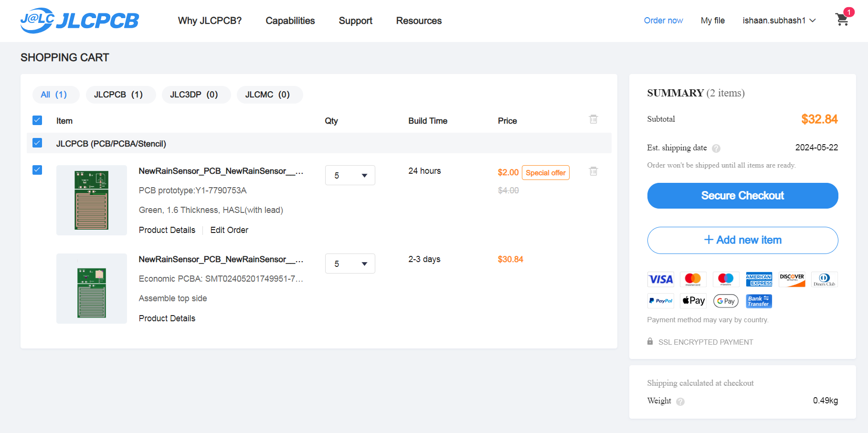Image resolution: width=868 pixels, height=433 pixels.
Task: Click the $2.00 discounted price
Action: tap(508, 172)
